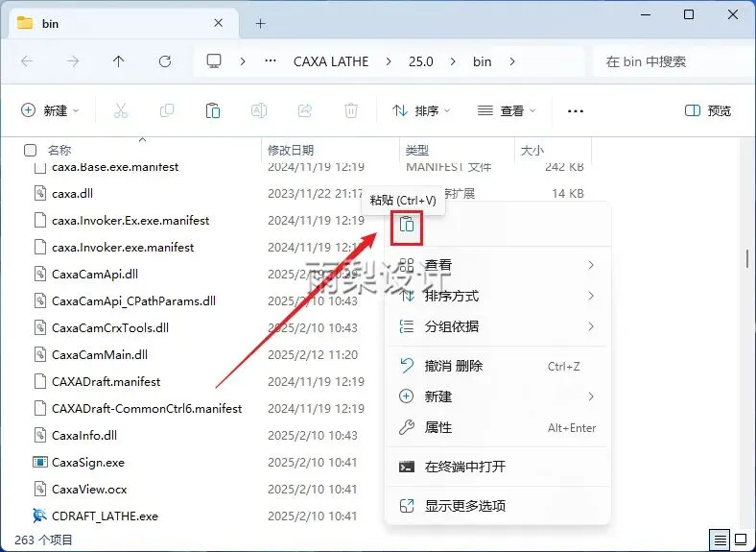Choose 撤消 删除 in the context menu

tap(498, 366)
